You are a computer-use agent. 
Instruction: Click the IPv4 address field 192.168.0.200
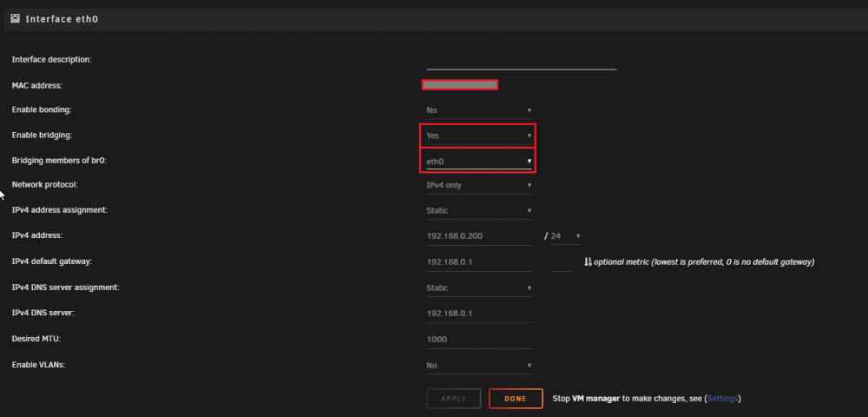[x=479, y=236]
